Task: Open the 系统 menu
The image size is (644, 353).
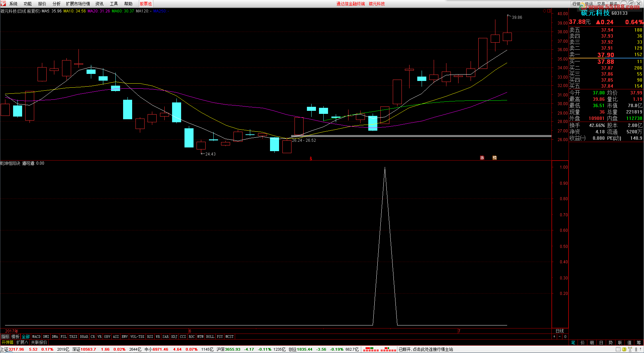Action: tap(13, 4)
